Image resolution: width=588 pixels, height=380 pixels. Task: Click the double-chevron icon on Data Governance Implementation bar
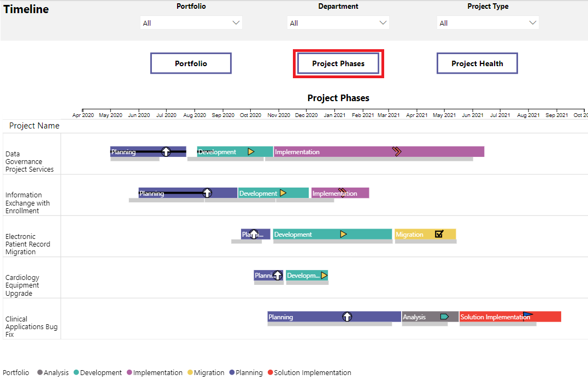397,151
